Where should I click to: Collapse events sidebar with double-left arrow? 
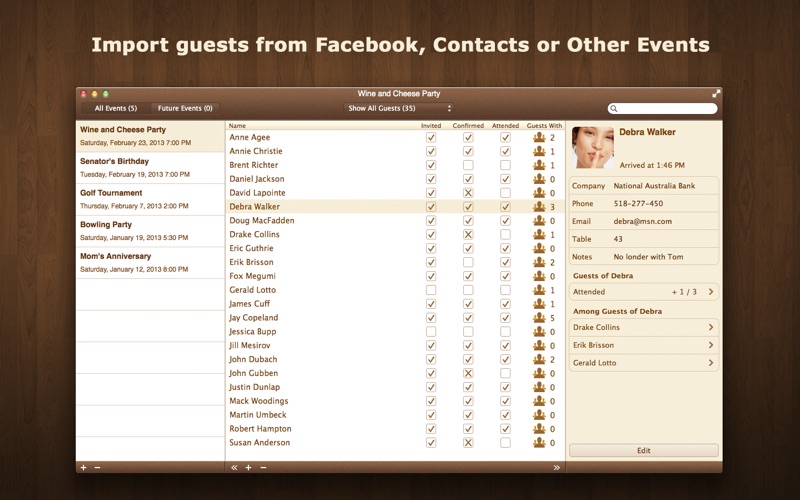tap(234, 467)
